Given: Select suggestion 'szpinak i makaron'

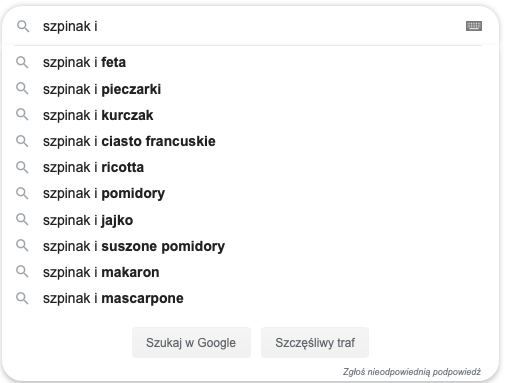Looking at the screenshot, I should click(x=250, y=272).
